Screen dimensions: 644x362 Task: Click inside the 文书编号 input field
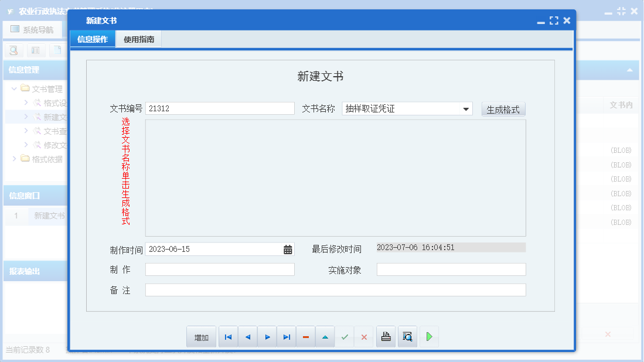[220, 108]
